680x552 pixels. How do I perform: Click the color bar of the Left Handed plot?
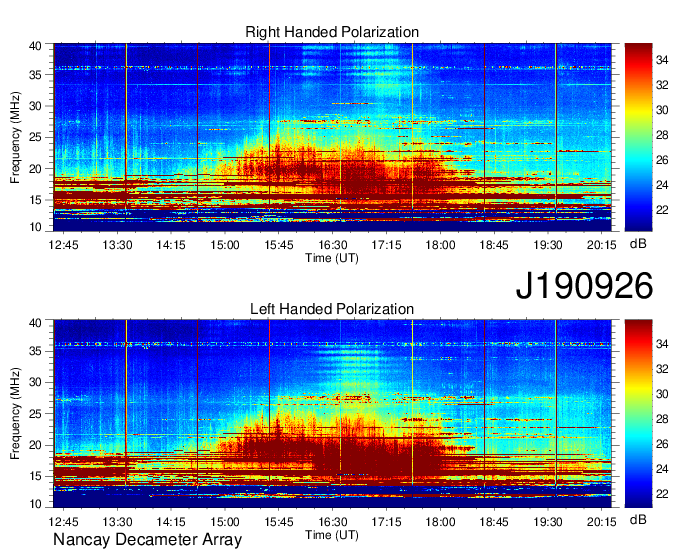(x=638, y=413)
